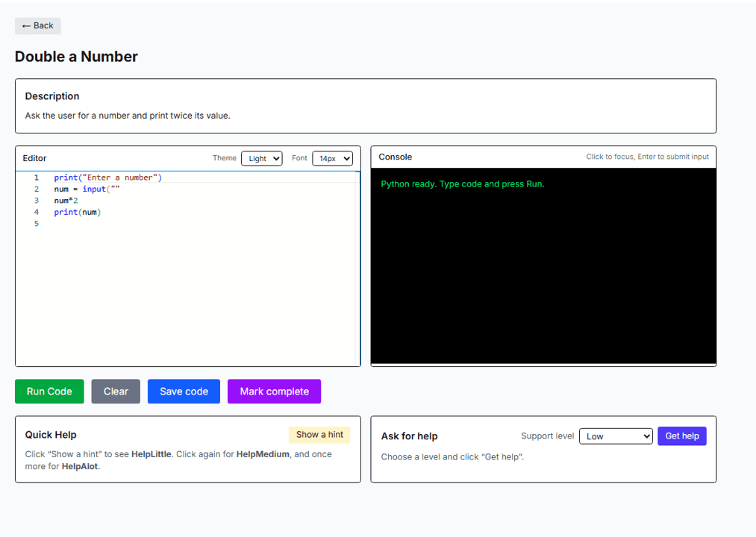Clear the editor contents
The height and width of the screenshot is (537, 756).
pyautogui.click(x=115, y=391)
